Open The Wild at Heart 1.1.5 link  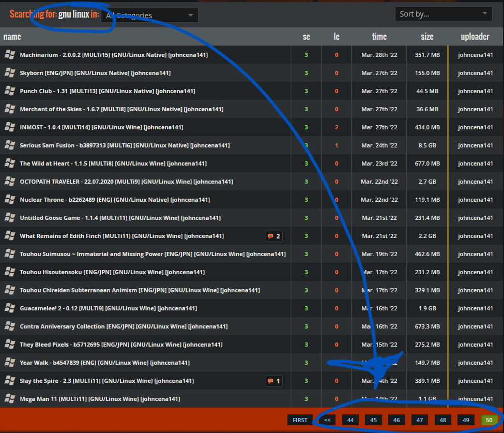point(113,163)
